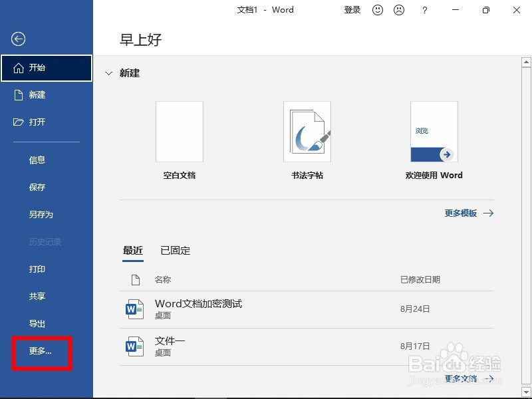
Task: Collapse the 新建 section chevron
Action: pyautogui.click(x=108, y=73)
